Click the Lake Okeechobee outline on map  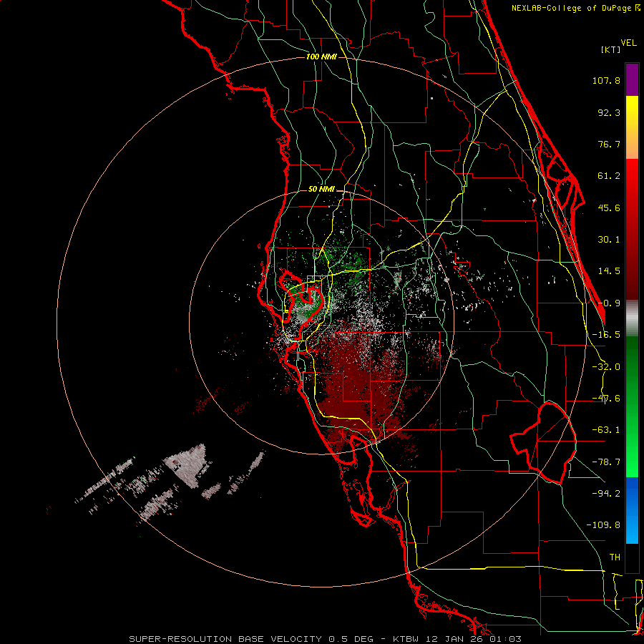[543, 443]
